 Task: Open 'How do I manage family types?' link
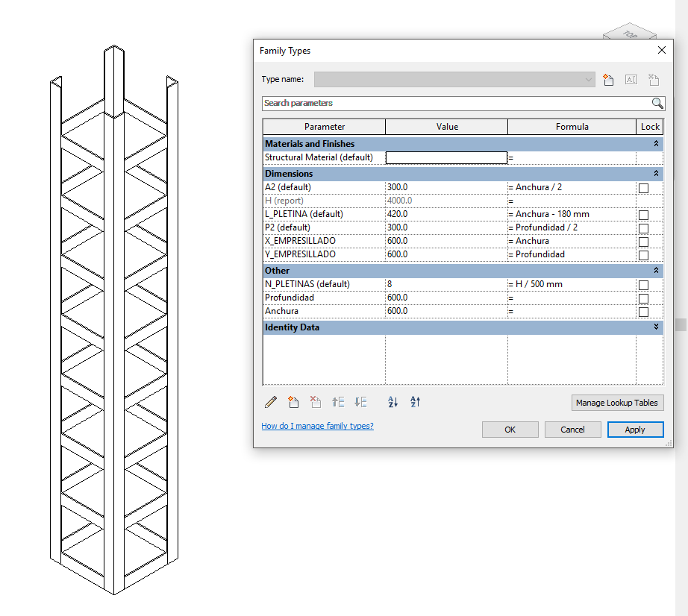click(x=317, y=426)
